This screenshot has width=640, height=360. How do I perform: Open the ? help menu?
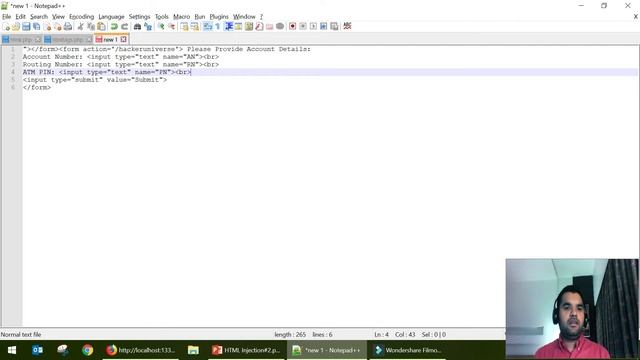coord(261,17)
